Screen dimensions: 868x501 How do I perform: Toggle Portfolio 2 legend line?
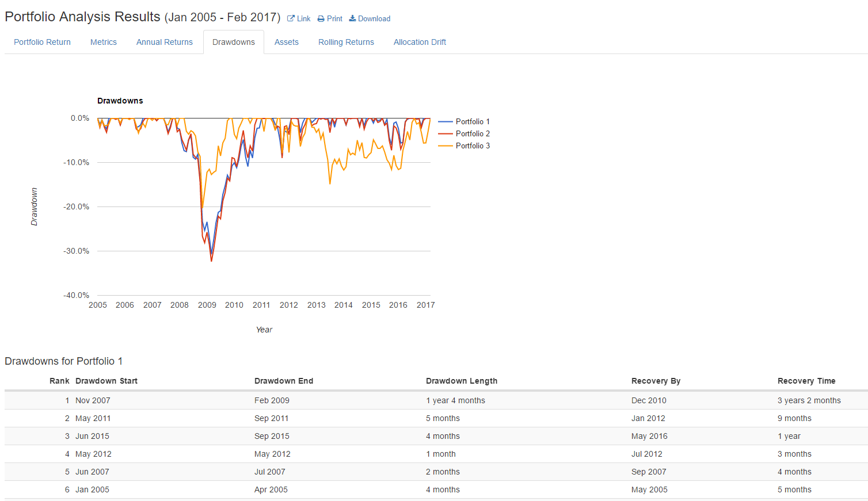click(x=446, y=133)
